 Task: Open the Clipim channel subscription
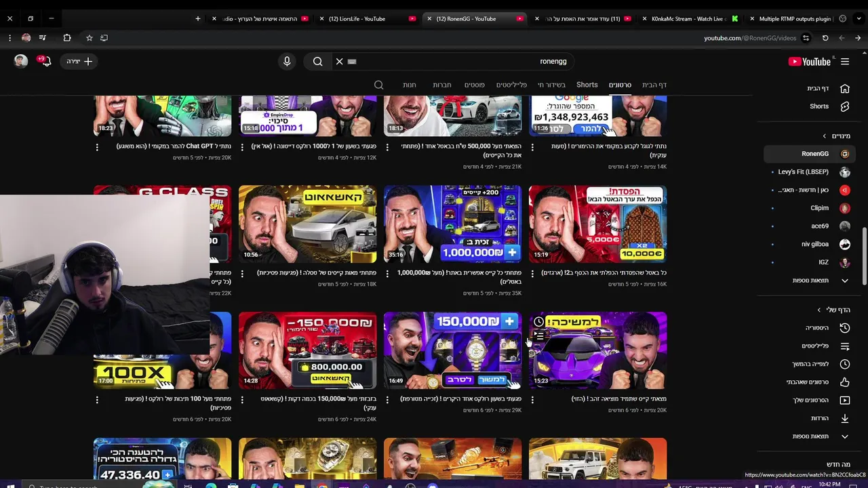pyautogui.click(x=810, y=208)
